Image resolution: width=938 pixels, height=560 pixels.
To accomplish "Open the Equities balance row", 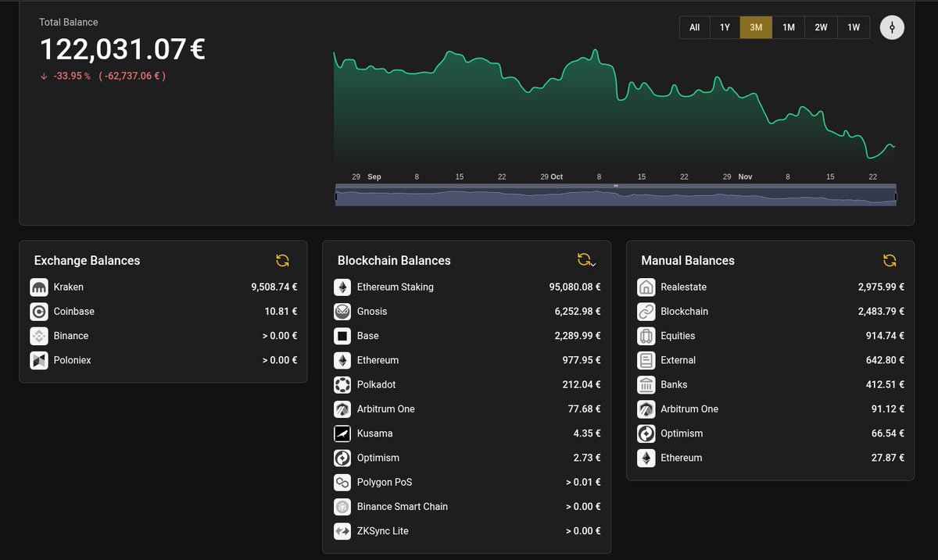I will pos(770,336).
